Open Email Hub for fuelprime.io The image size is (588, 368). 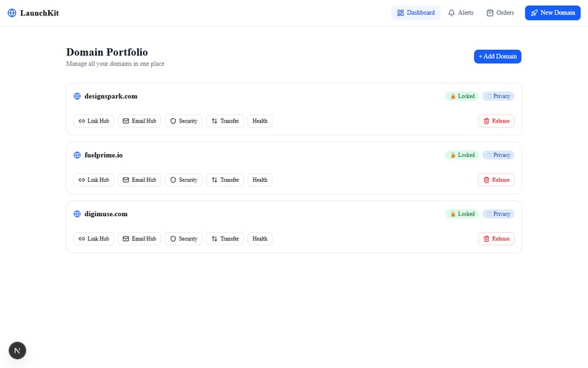click(139, 180)
